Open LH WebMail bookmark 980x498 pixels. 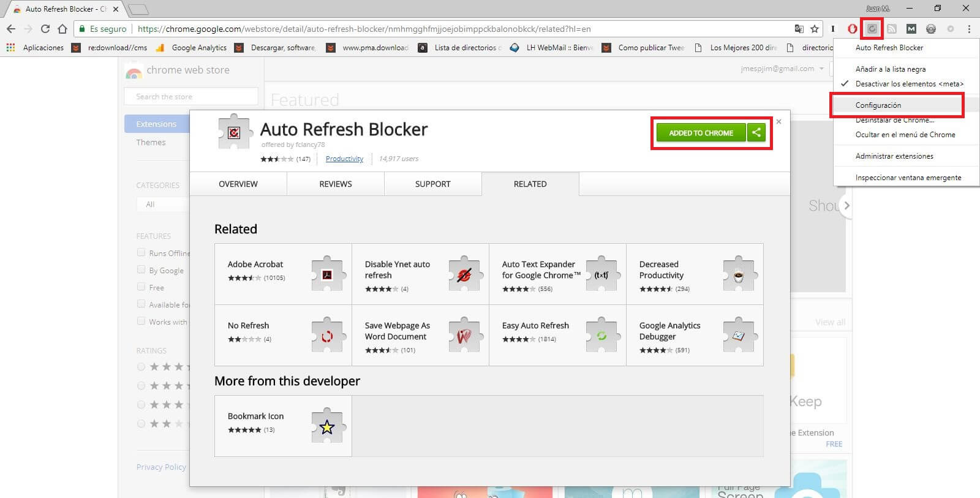click(x=552, y=48)
